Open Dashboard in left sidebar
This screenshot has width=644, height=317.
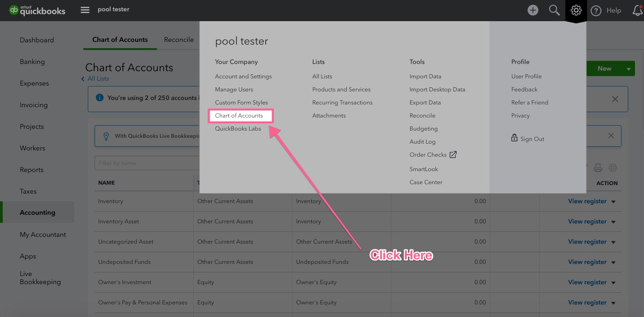[37, 40]
